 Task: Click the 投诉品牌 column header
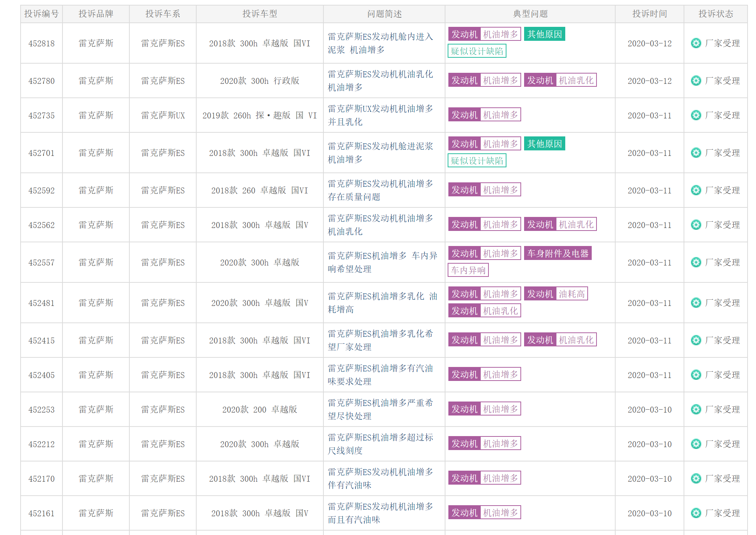coord(96,14)
